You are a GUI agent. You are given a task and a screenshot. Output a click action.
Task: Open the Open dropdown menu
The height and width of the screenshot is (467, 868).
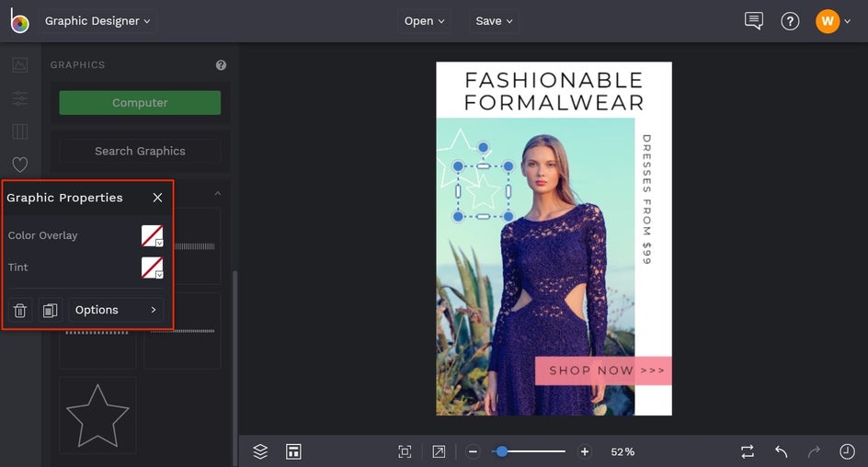pyautogui.click(x=424, y=21)
